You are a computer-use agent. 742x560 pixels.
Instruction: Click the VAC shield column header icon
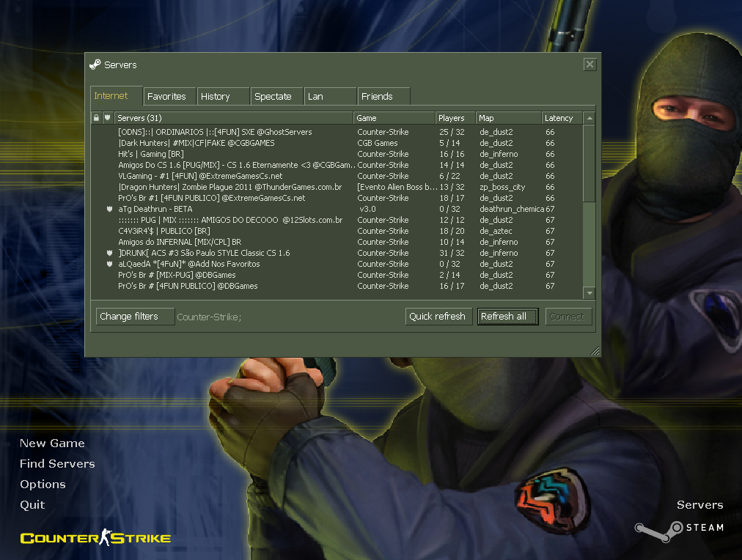coord(108,118)
